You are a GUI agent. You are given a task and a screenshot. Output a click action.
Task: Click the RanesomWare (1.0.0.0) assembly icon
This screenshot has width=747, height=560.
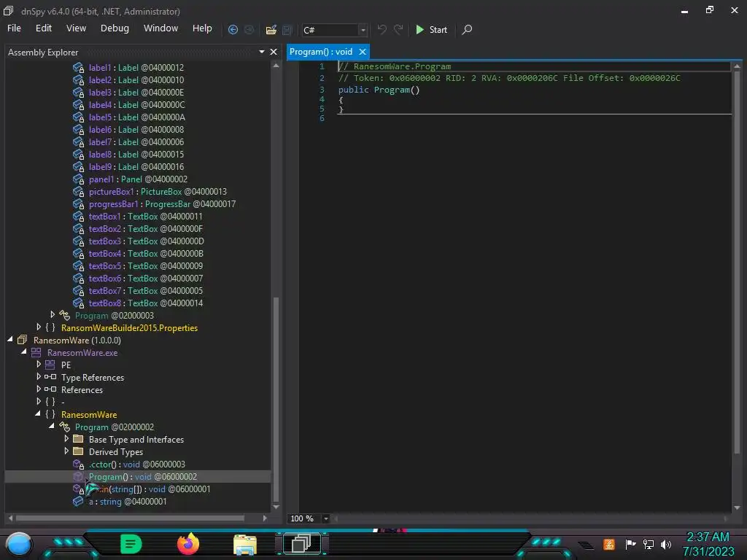[22, 340]
